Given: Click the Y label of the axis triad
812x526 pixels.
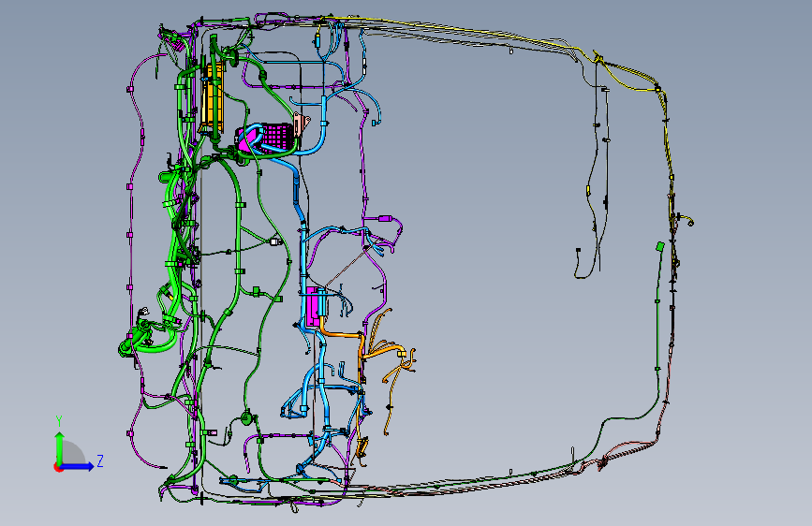Looking at the screenshot, I should coord(59,421).
